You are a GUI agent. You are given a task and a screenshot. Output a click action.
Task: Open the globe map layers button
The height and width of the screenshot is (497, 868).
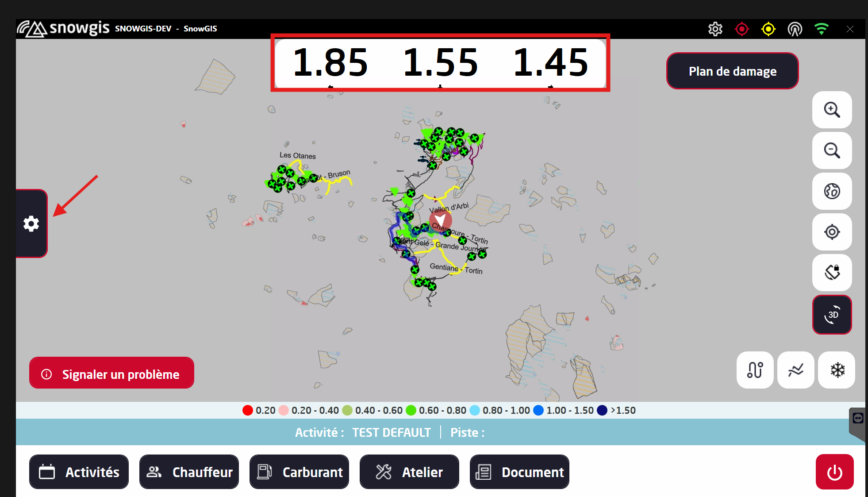click(832, 191)
